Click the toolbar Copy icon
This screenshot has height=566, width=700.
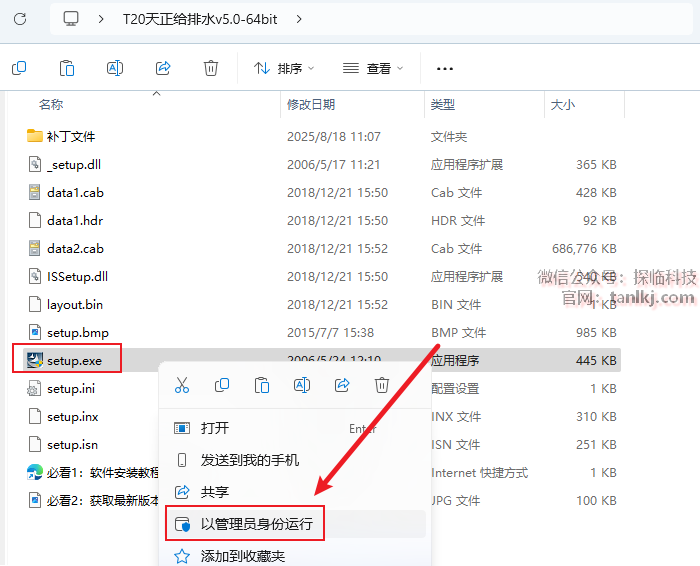(x=19, y=68)
